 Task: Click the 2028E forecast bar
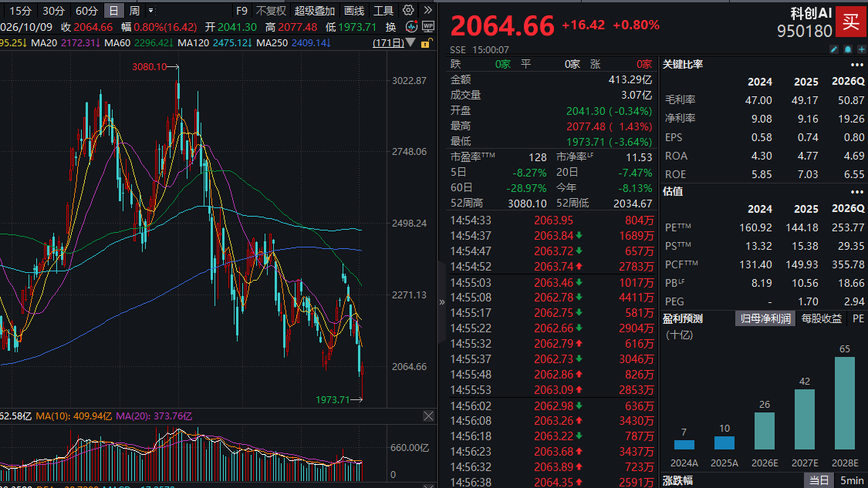(x=845, y=402)
